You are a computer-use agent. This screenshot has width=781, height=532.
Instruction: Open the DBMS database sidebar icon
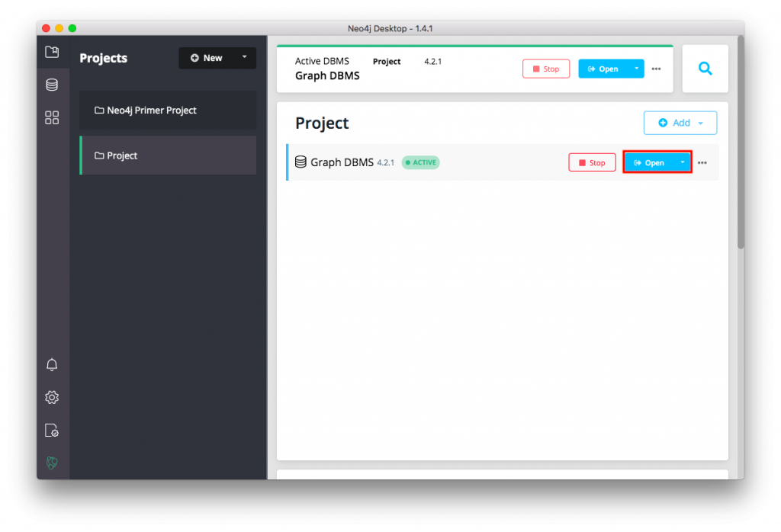(52, 85)
